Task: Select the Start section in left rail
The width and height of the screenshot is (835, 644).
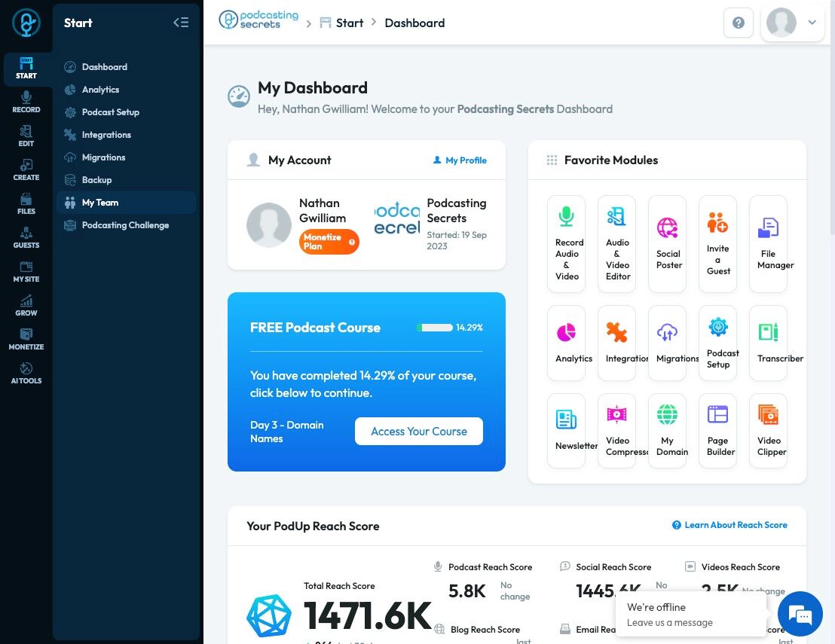Action: [26, 69]
